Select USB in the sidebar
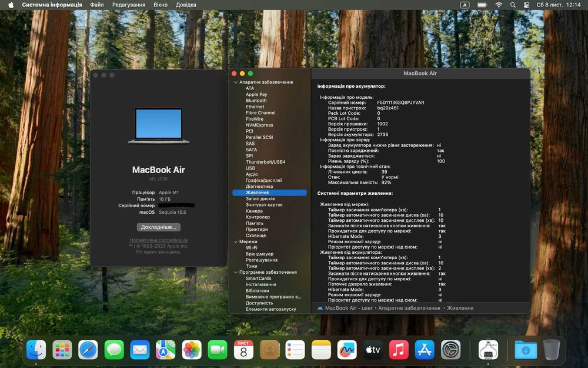The width and height of the screenshot is (588, 368). 250,168
